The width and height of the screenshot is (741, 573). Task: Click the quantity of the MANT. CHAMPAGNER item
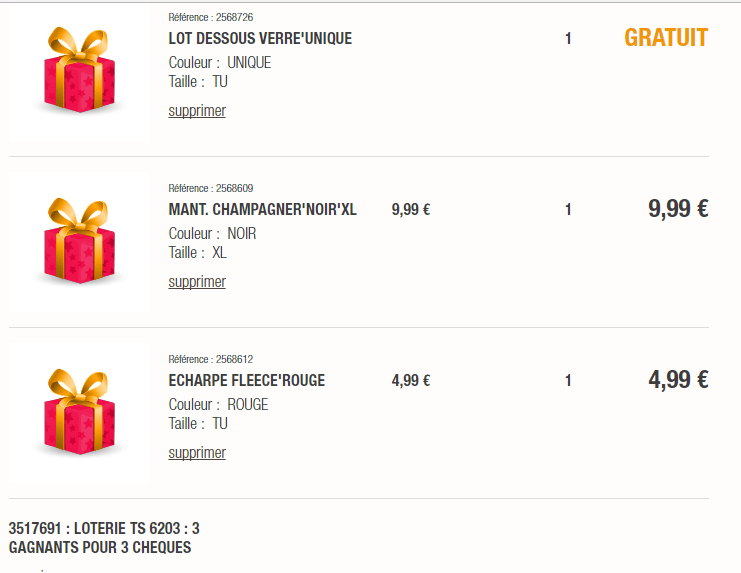(x=568, y=210)
